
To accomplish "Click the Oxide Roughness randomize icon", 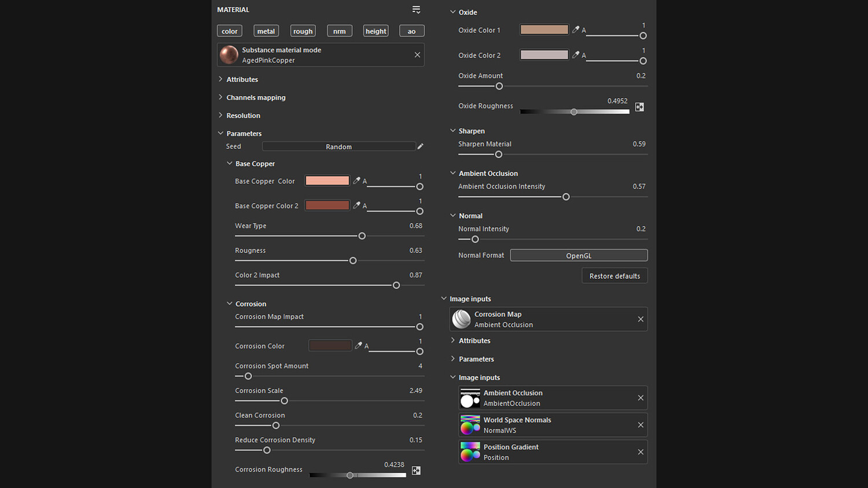I will (x=639, y=107).
